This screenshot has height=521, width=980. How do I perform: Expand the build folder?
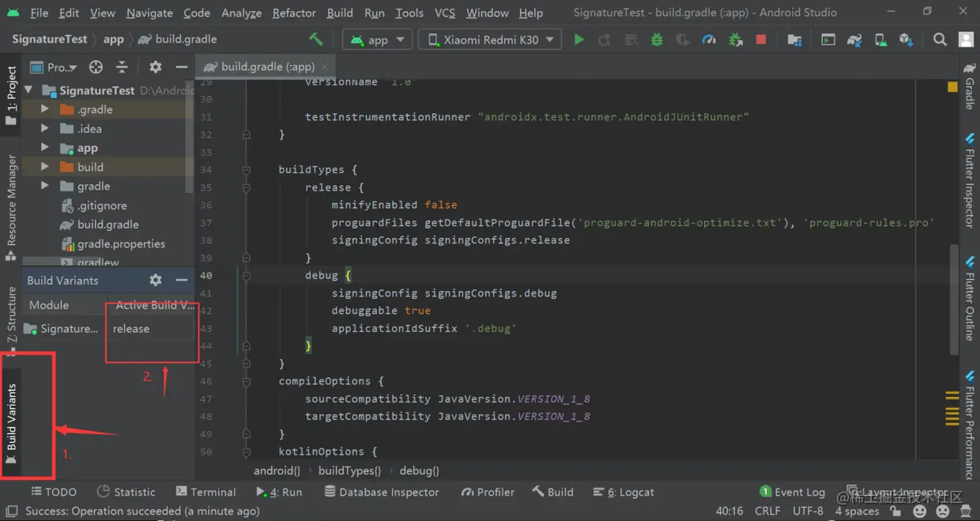click(x=45, y=167)
